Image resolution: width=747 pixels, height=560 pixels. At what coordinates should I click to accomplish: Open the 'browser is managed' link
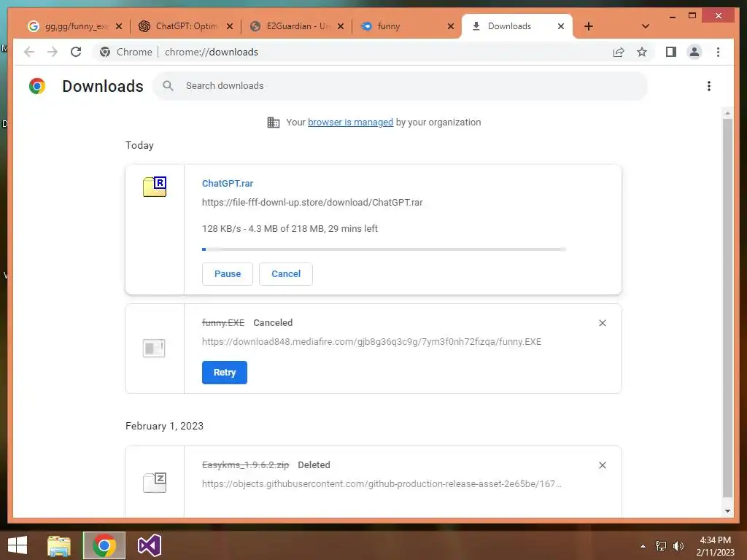click(351, 122)
